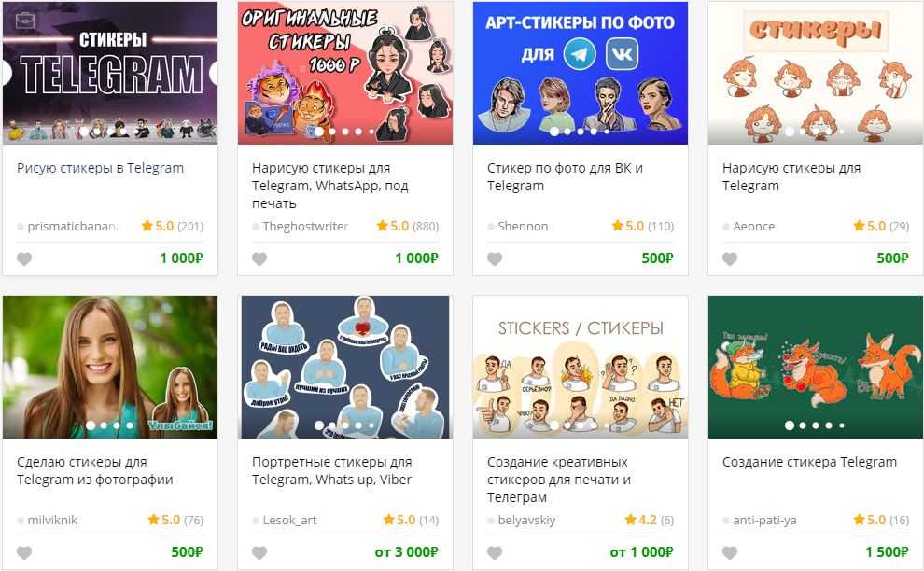Click the heart on Lesok_art portrait stickers
Image resolution: width=924 pixels, height=571 pixels.
259,552
